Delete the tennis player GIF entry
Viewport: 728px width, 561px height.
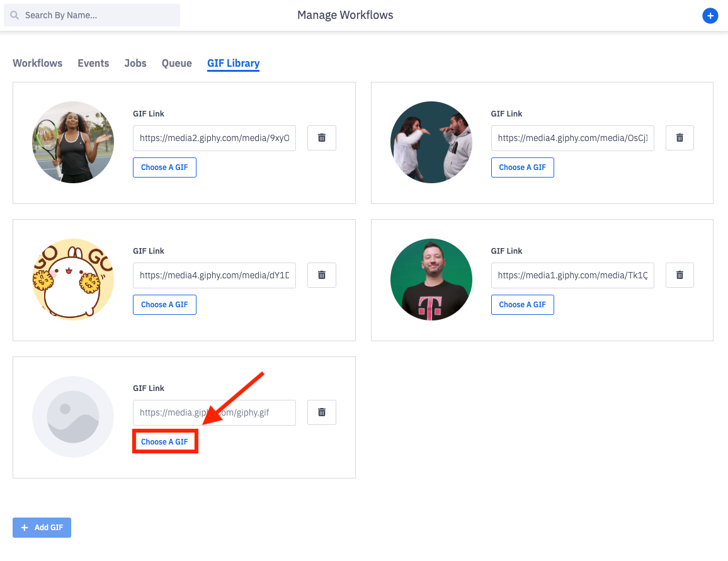pos(322,138)
